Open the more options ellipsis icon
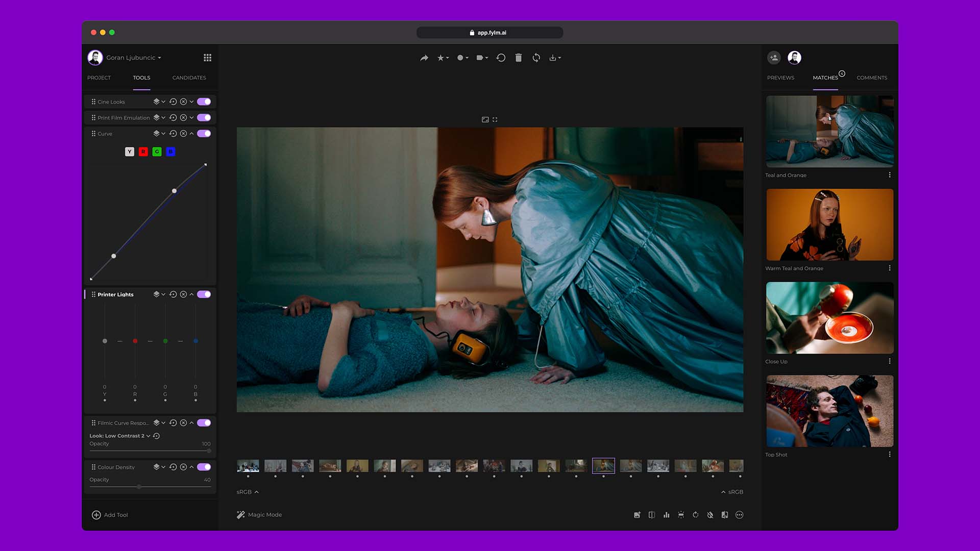Viewport: 980px width, 551px height. tap(739, 515)
